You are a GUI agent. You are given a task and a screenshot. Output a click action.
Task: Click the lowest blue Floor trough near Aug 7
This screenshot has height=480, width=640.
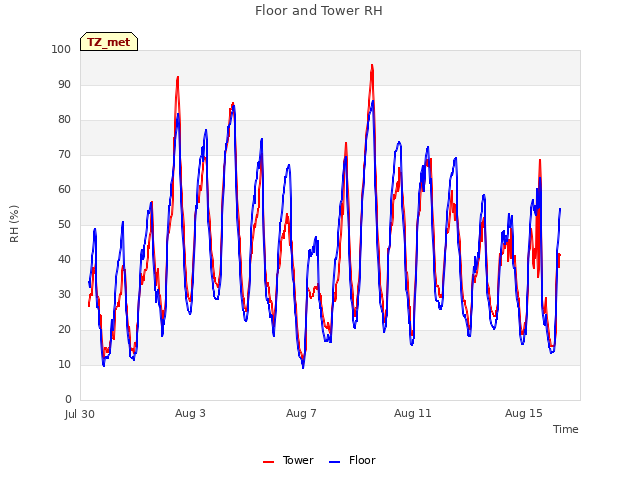pos(303,367)
